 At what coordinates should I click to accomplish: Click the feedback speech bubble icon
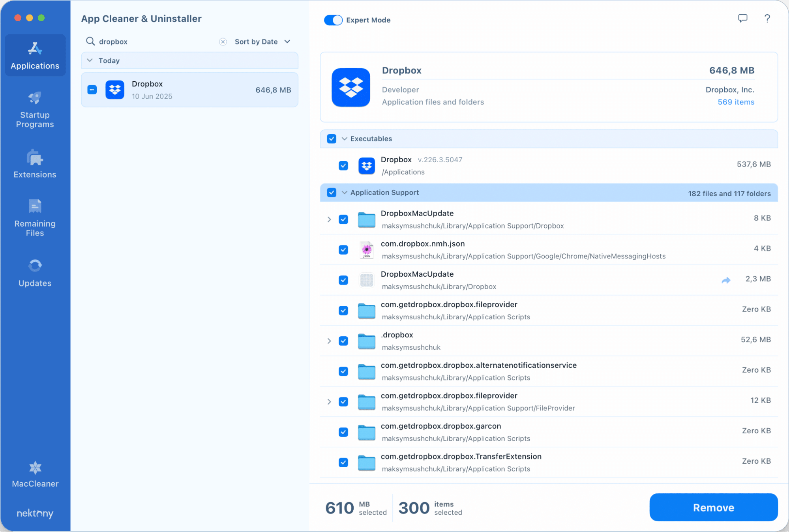742,19
